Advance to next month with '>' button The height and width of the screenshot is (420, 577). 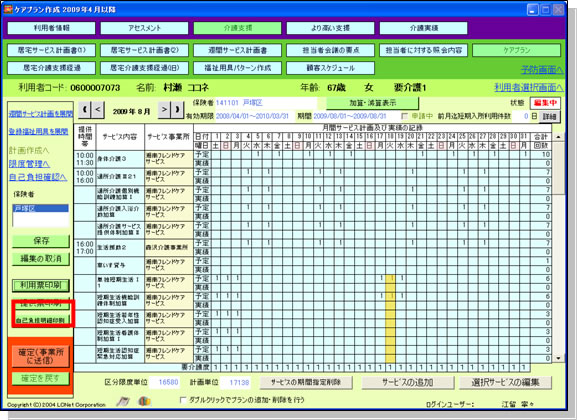(164, 110)
